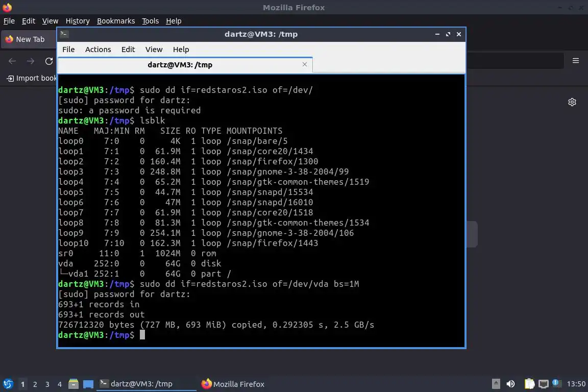Viewport: 588px width, 392px height.
Task: Click the Firefox logo in the title bar
Action: tap(7, 7)
